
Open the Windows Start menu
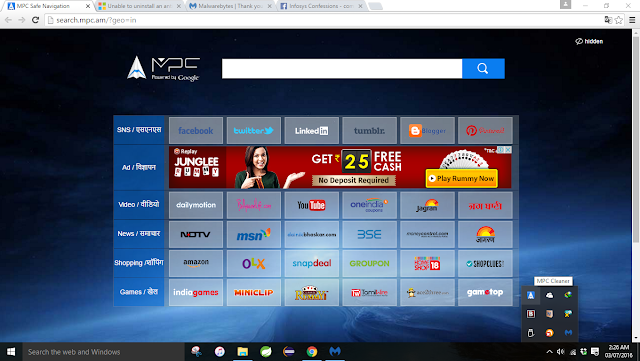pos(11,352)
